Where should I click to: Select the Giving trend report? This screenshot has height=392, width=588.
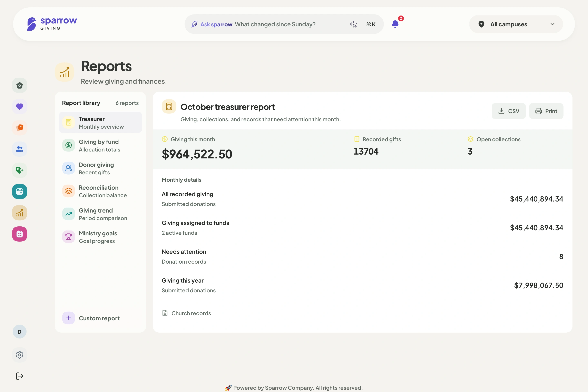pyautogui.click(x=100, y=214)
